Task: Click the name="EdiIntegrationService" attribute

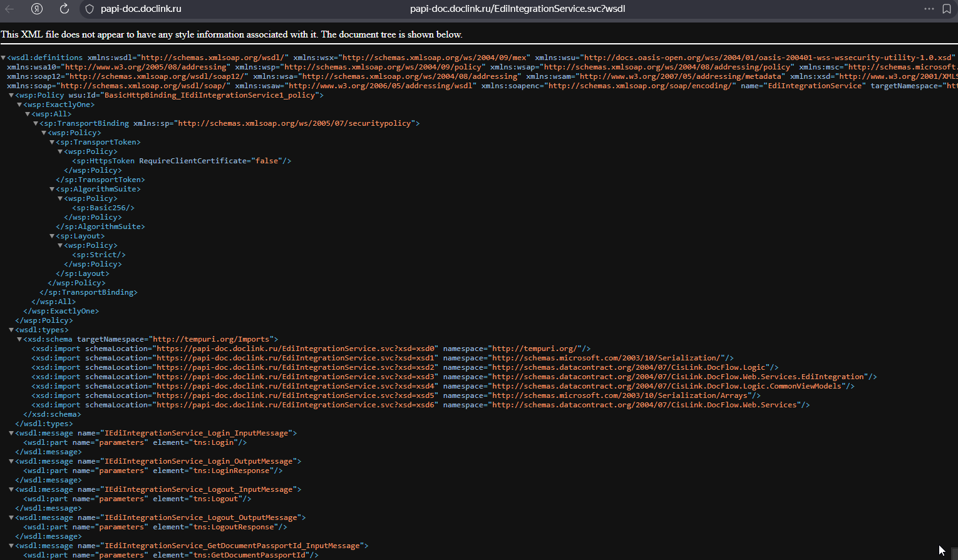Action: tap(803, 86)
